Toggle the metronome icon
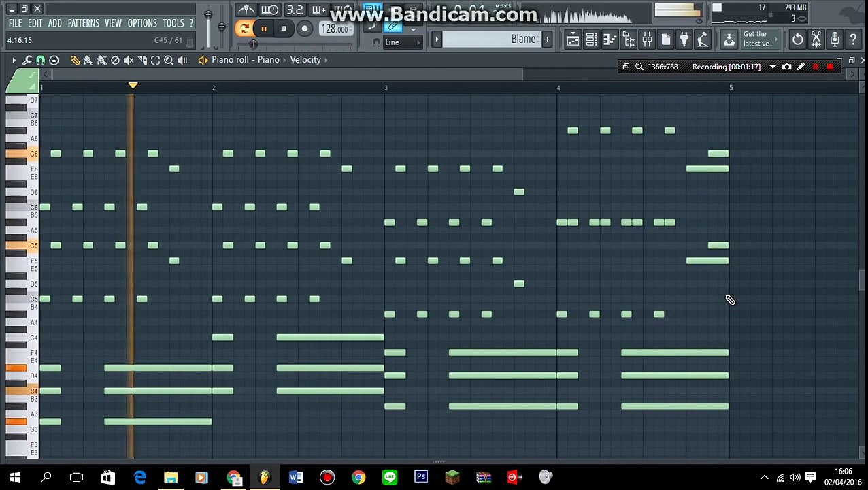Screen dimensions: 868x490 tap(246, 10)
